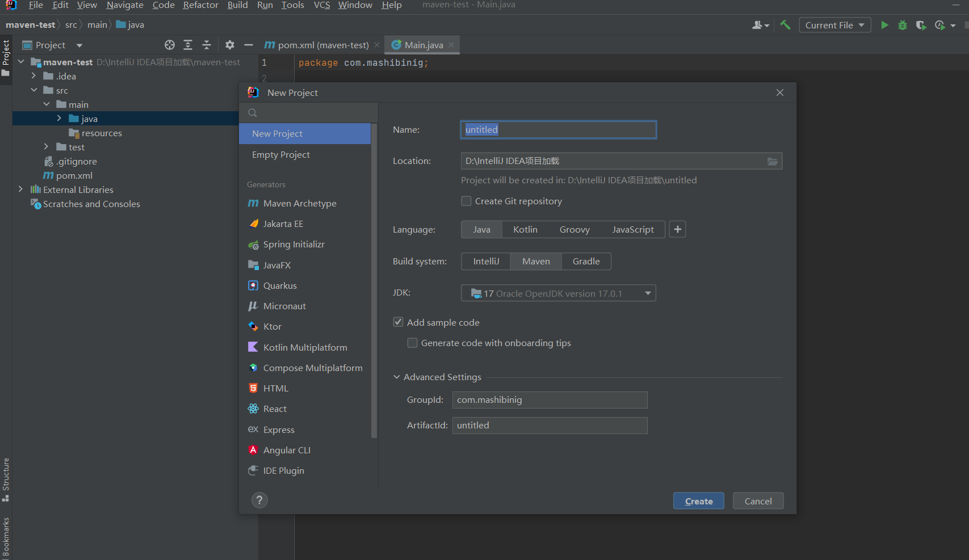The width and height of the screenshot is (969, 560).
Task: Click Collapse All icon in Project panel
Action: [207, 45]
